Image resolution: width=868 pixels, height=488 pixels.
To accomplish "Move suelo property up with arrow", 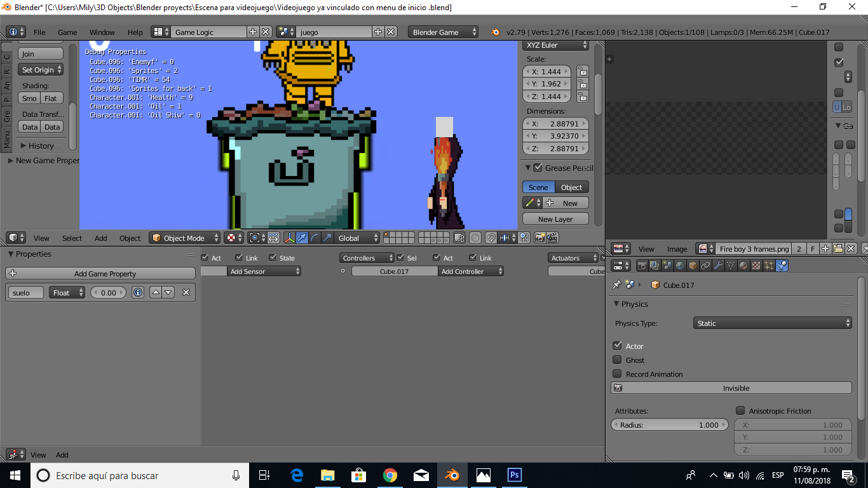I will [156, 292].
